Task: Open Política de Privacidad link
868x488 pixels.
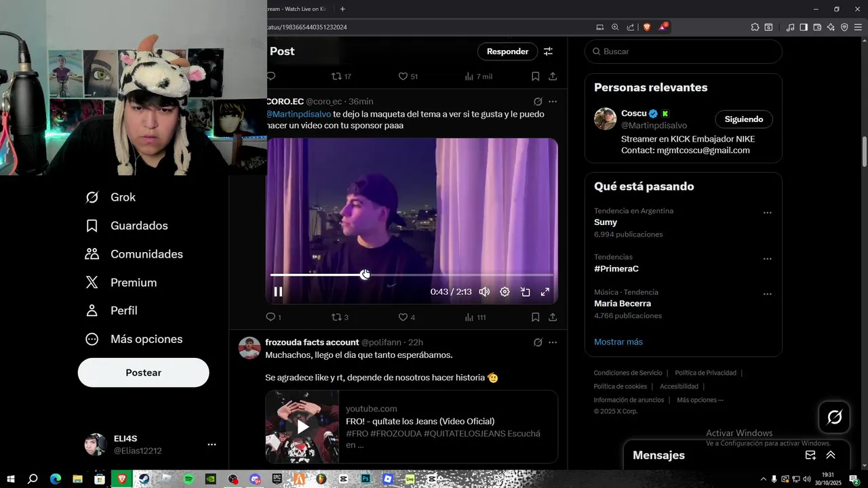Action: tap(705, 373)
